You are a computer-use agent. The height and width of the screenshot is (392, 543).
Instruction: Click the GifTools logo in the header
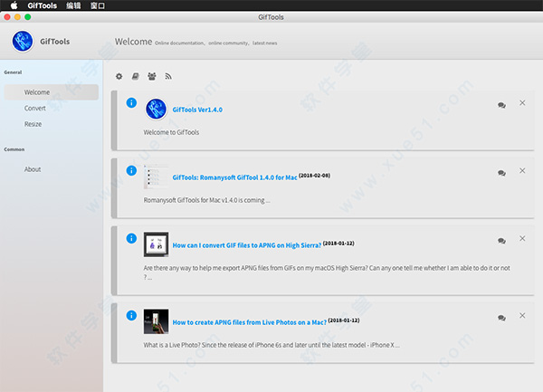tap(23, 42)
